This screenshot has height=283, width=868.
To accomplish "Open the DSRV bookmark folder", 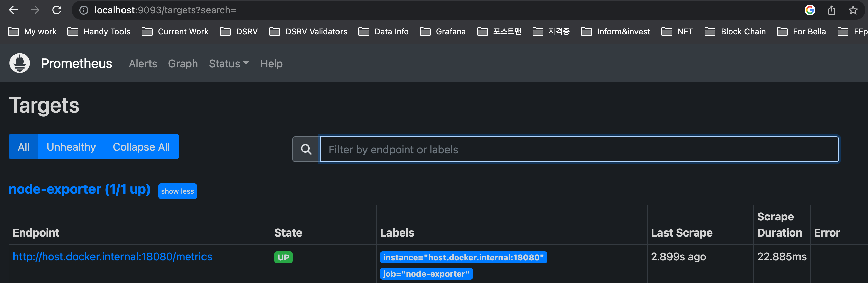I will [239, 32].
